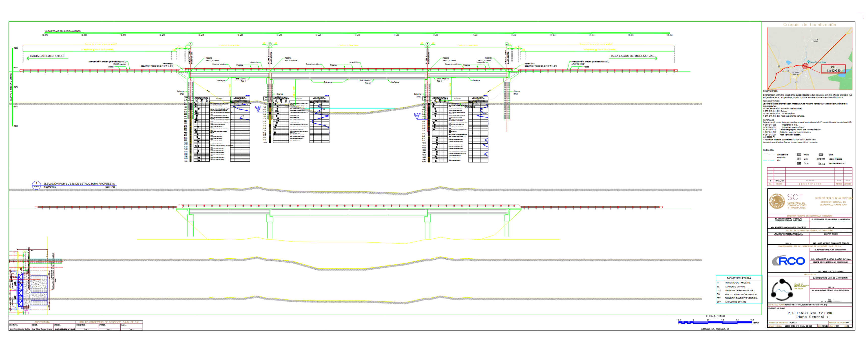
Task: Click axis marker circle number 1
Action: coord(191,44)
